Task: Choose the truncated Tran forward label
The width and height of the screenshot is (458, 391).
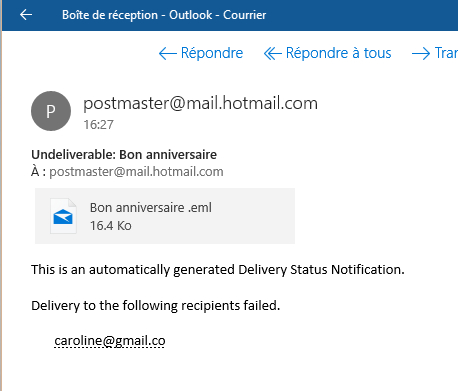Action: tap(446, 53)
